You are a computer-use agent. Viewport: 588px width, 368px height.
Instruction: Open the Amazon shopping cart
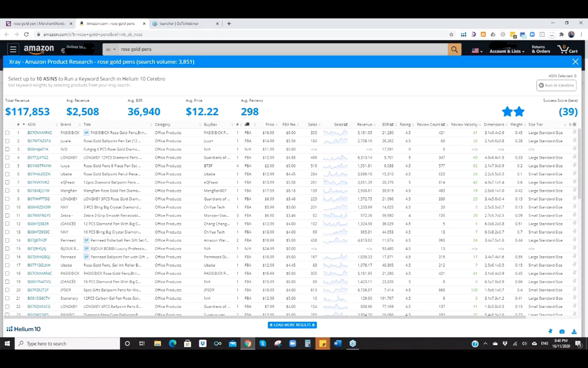click(567, 49)
